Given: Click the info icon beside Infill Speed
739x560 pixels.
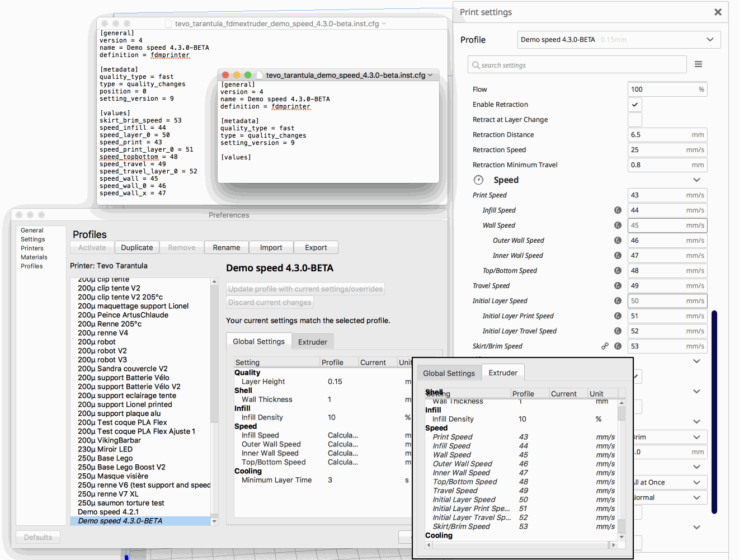Looking at the screenshot, I should [618, 210].
